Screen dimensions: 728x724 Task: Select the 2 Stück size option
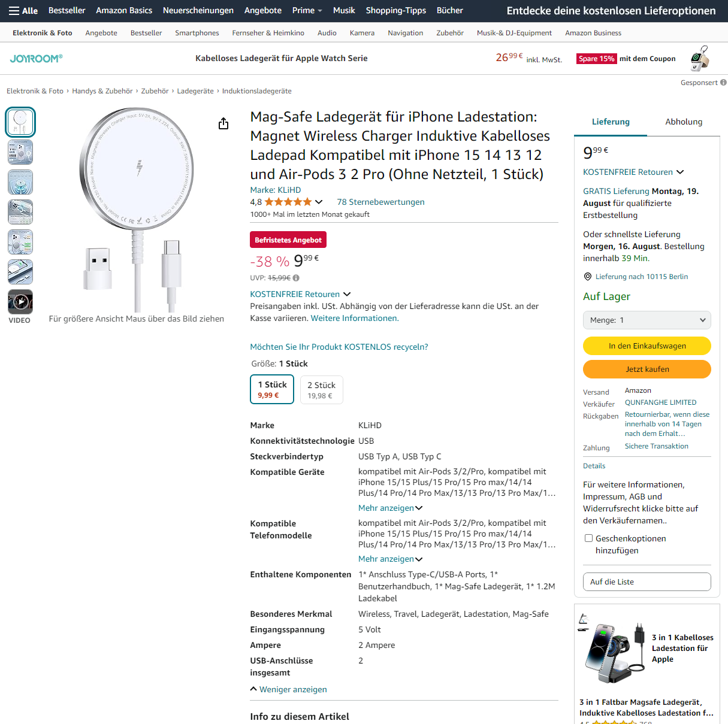322,390
